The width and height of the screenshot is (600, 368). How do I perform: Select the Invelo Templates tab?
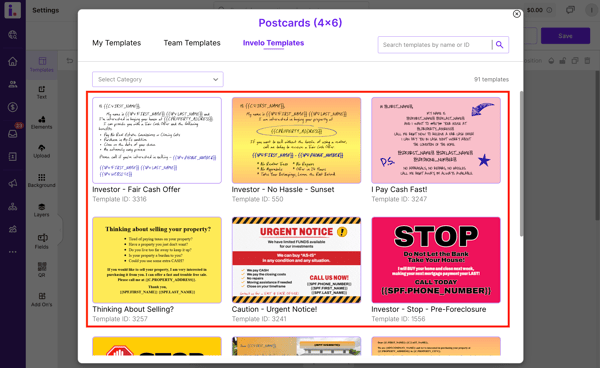coord(274,43)
